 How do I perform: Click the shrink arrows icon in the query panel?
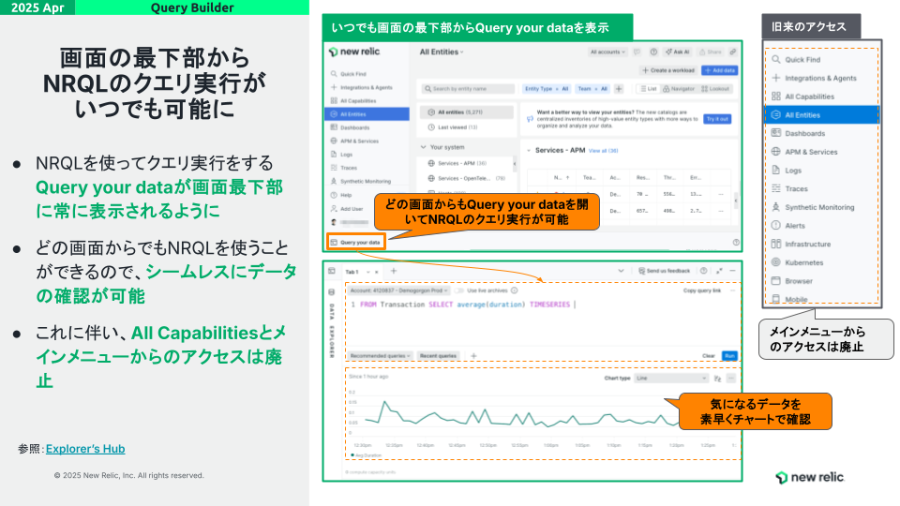pos(719,271)
